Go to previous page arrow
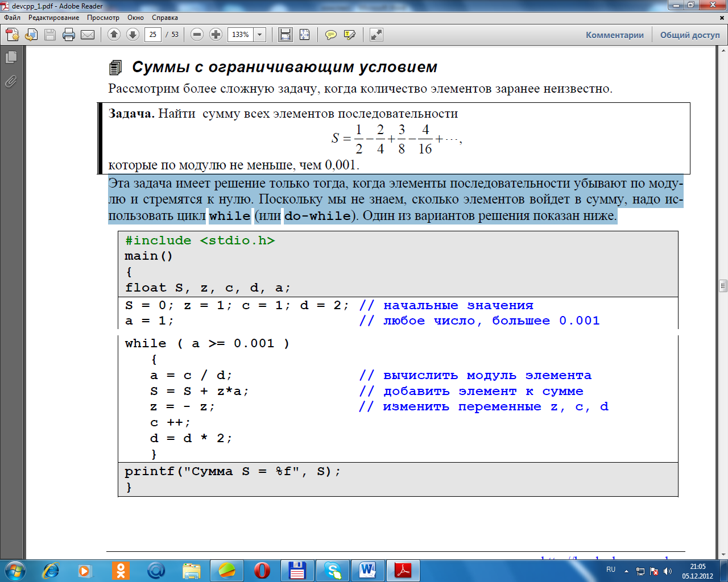 [114, 35]
